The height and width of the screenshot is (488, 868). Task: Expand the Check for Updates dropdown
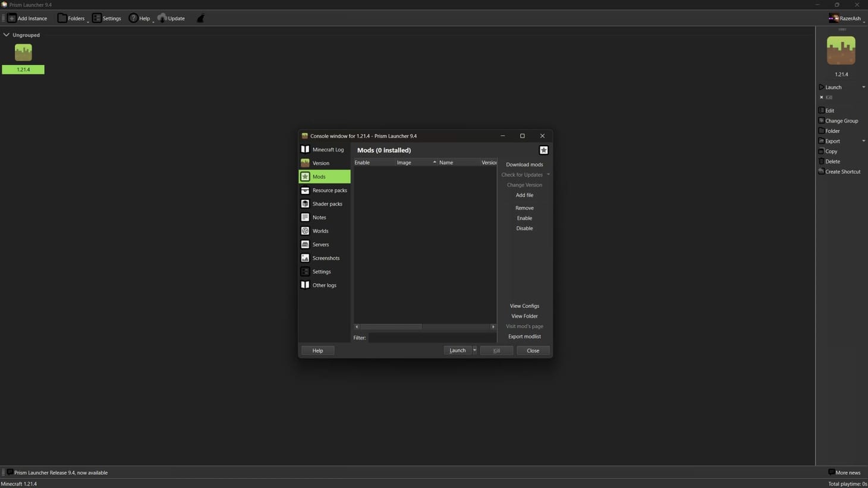548,174
